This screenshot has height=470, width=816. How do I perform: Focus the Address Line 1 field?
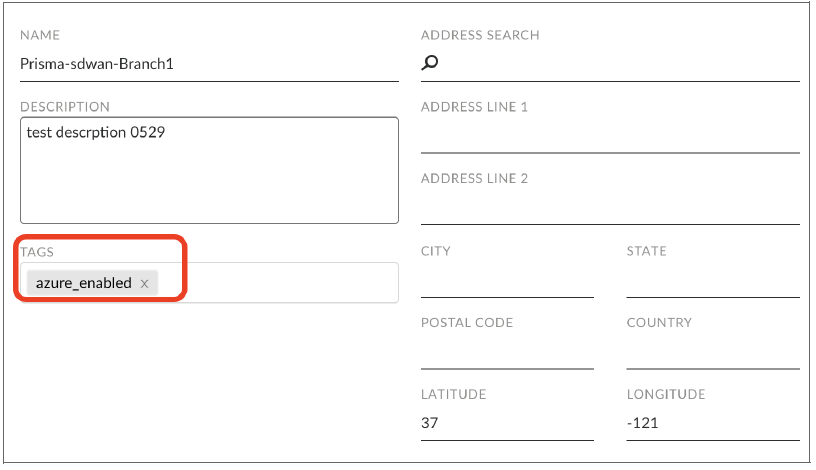pyautogui.click(x=610, y=137)
